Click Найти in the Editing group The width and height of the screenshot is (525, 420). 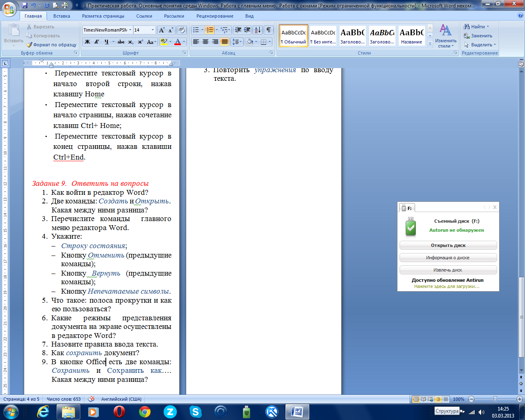click(476, 27)
